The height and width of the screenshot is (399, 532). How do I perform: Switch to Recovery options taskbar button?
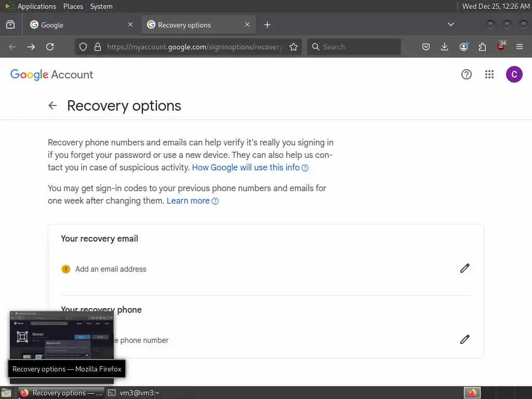pos(61,393)
